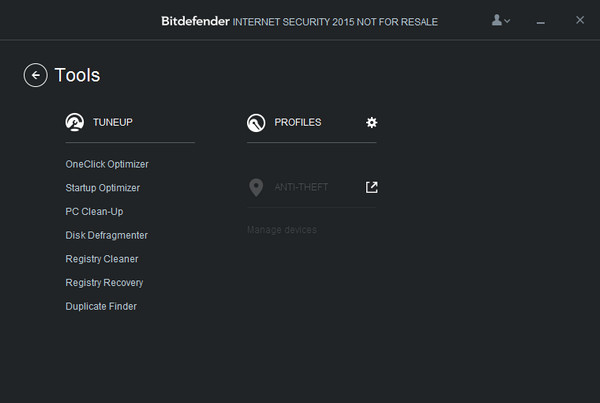Open Disk Defragmenter
Screen dimensions: 600x403
[107, 235]
